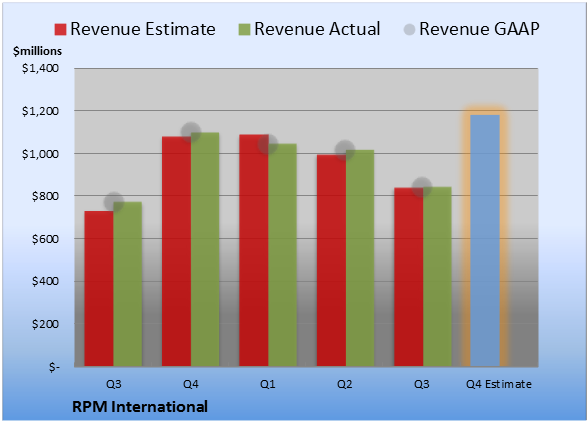
Task: Click the 'Q1' category label
Action: coord(268,384)
